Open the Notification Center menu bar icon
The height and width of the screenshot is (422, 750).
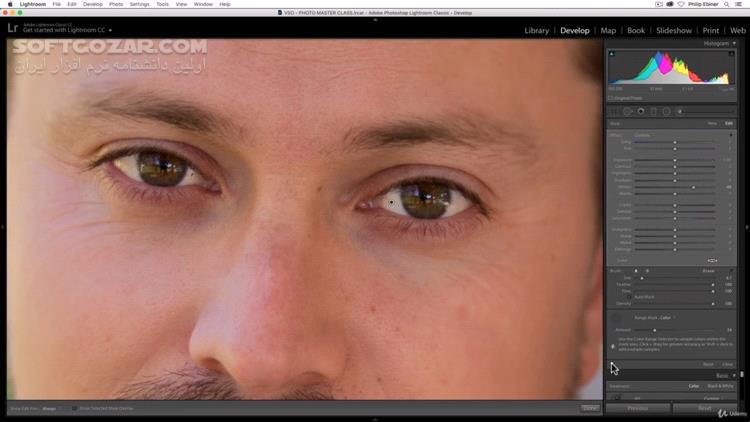pos(739,4)
